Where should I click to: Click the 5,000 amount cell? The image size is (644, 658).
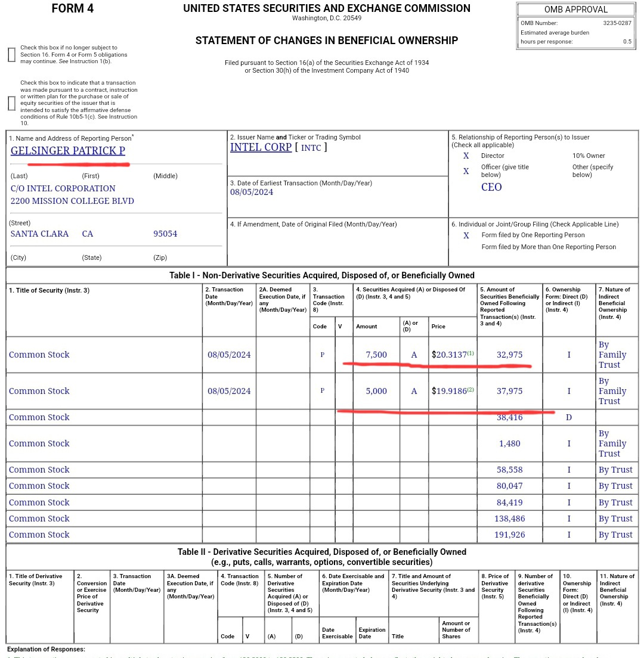pyautogui.click(x=376, y=391)
